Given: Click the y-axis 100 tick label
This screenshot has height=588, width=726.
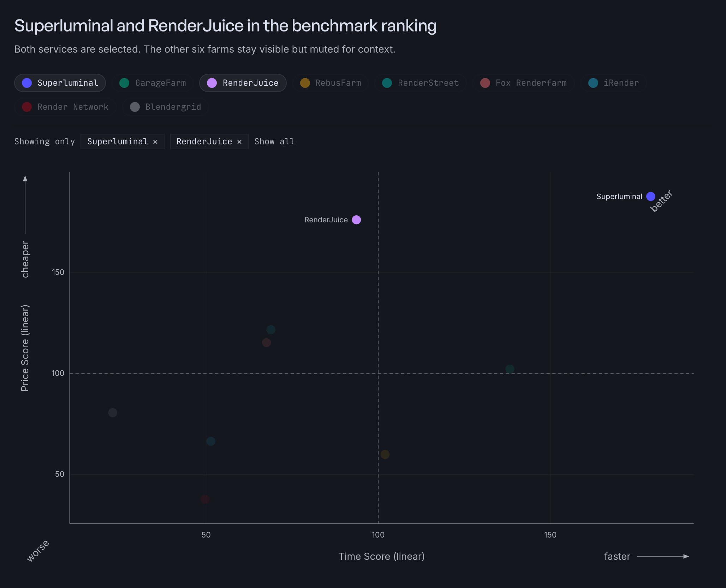Looking at the screenshot, I should pos(58,373).
